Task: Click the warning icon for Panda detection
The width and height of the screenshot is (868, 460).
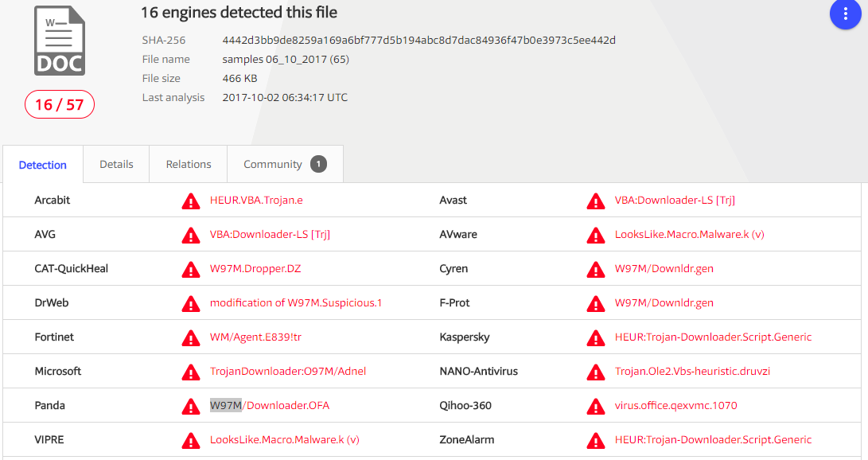Action: point(191,406)
